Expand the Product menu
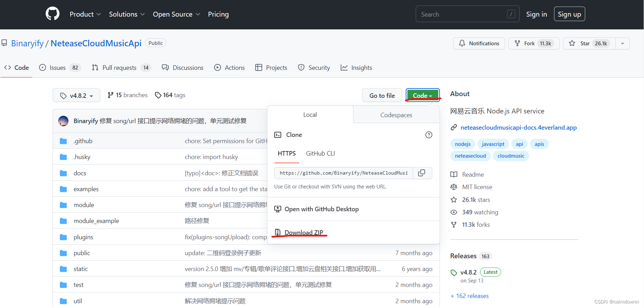644x307 pixels. click(x=85, y=14)
